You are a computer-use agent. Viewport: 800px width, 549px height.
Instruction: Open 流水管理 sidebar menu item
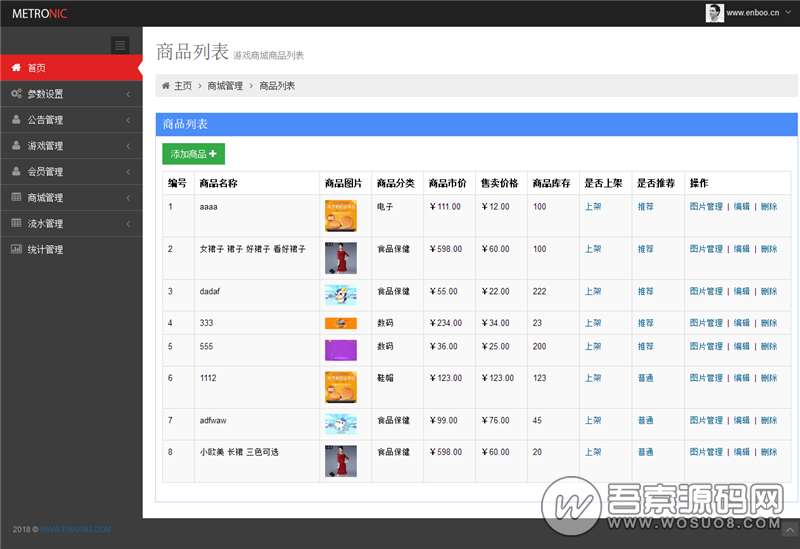tap(45, 224)
